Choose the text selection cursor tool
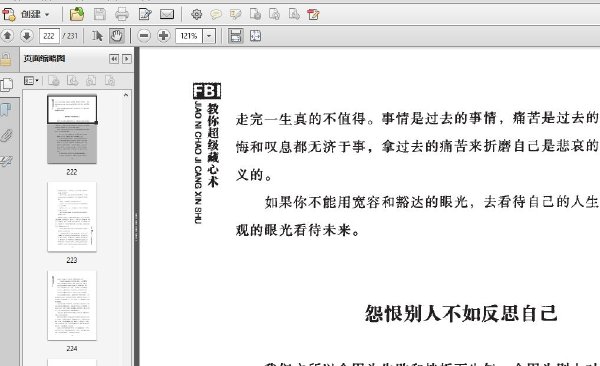This screenshot has width=600, height=366. (97, 36)
